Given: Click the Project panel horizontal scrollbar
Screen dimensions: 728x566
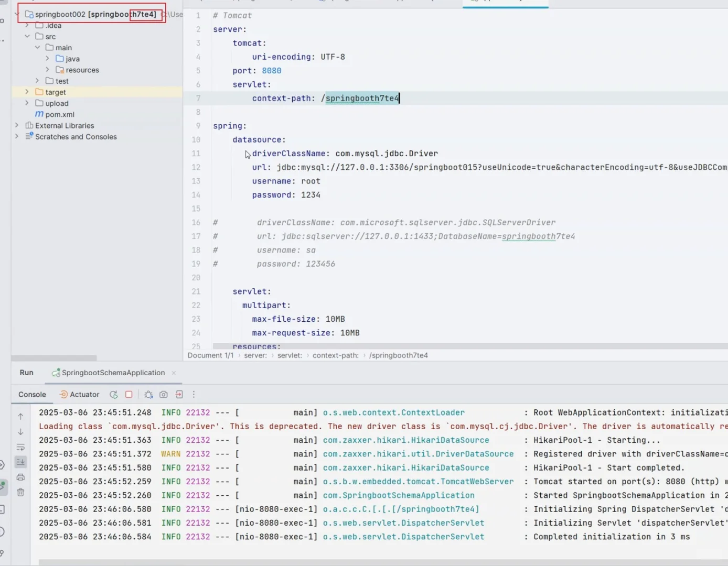Looking at the screenshot, I should [54, 358].
